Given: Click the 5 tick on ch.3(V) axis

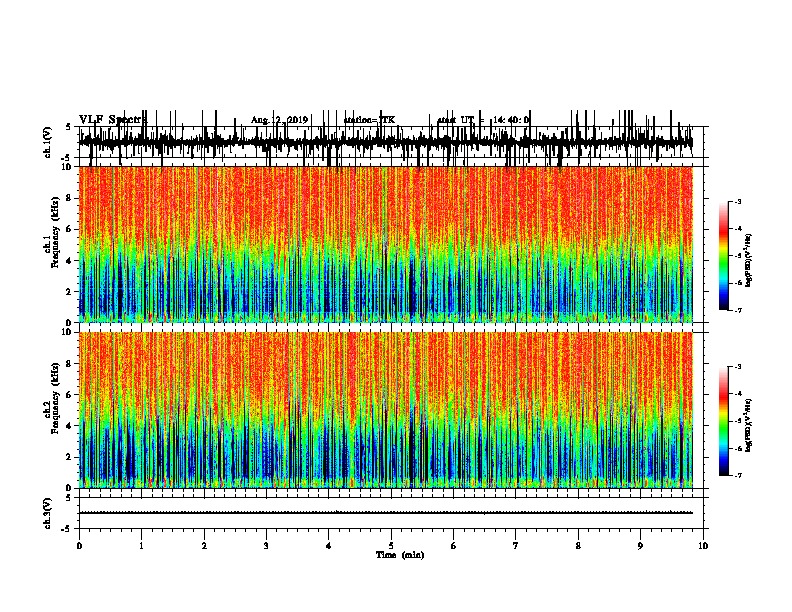Looking at the screenshot, I should tap(68, 498).
